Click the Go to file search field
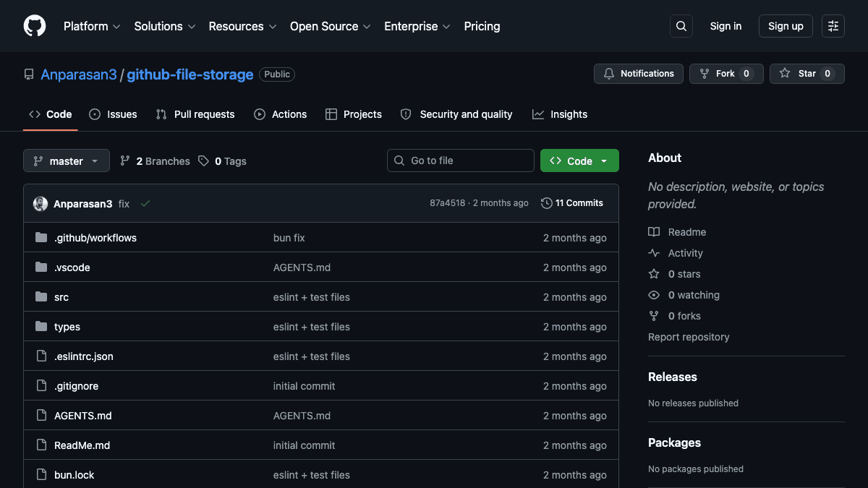This screenshot has height=488, width=868. pos(461,160)
